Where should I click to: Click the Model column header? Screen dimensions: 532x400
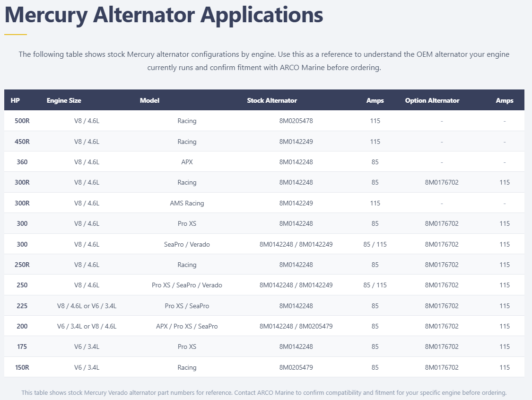149,100
